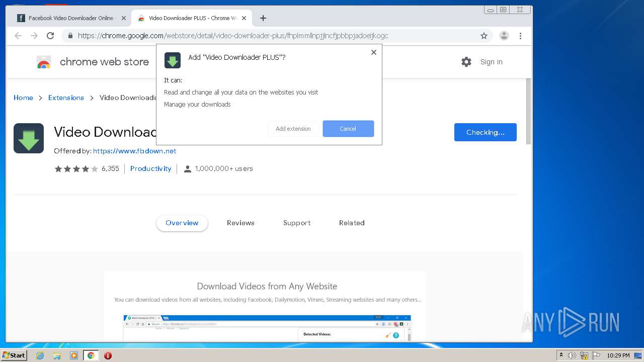Open media player from taskbar
Image resolution: width=644 pixels, height=362 pixels.
[74, 355]
